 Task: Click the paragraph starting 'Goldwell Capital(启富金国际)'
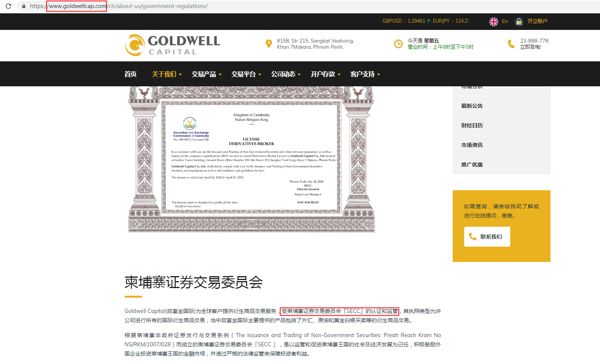pos(283,316)
